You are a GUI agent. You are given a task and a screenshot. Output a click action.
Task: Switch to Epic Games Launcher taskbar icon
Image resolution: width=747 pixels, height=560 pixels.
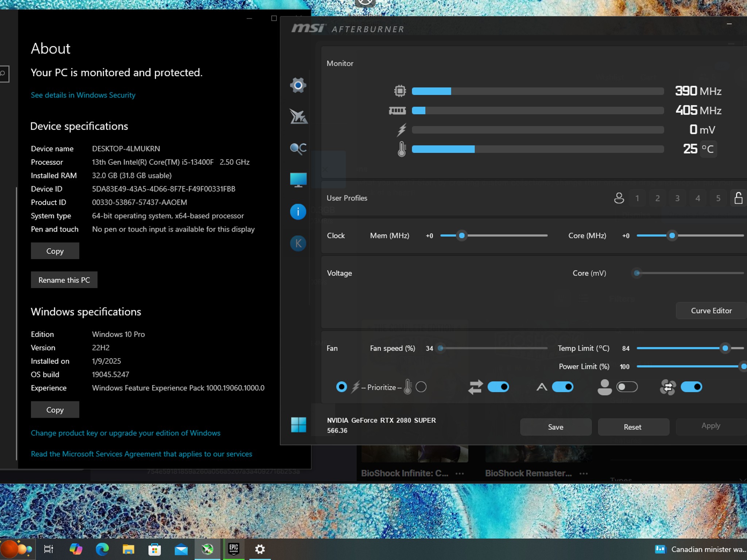[x=234, y=549]
